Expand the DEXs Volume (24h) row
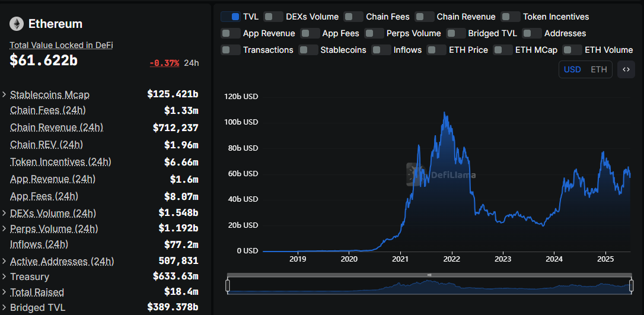Image resolution: width=644 pixels, height=315 pixels. point(4,213)
